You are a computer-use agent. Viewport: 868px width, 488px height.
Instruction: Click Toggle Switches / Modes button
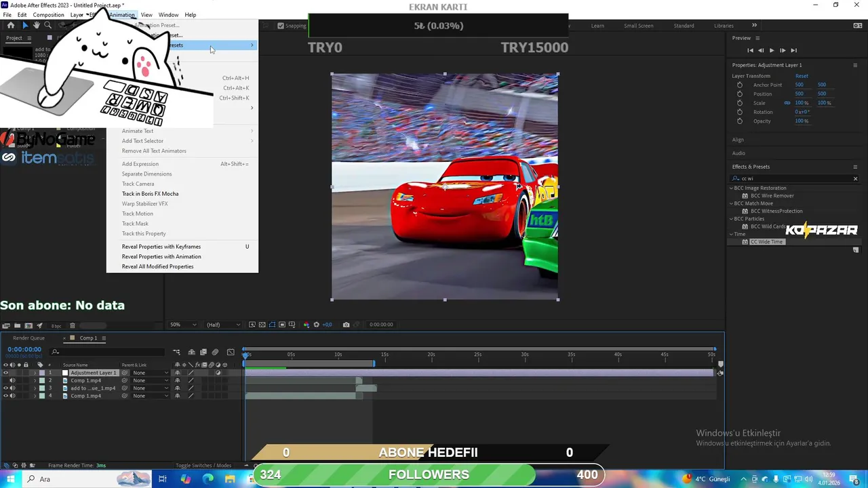203,466
